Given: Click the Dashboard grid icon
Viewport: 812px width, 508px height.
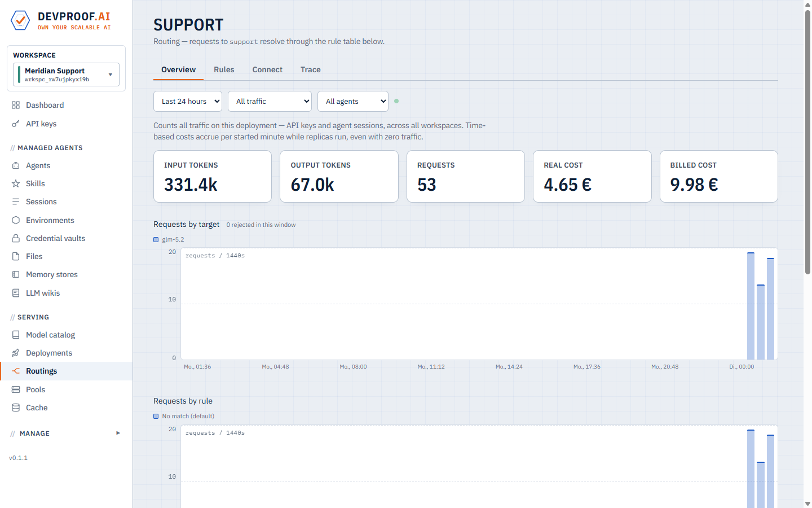Looking at the screenshot, I should (16, 105).
